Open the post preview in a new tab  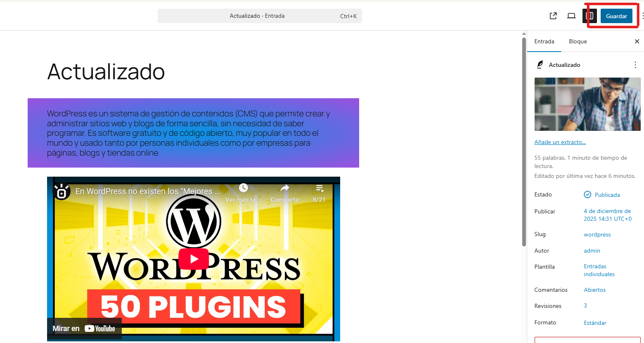point(553,16)
